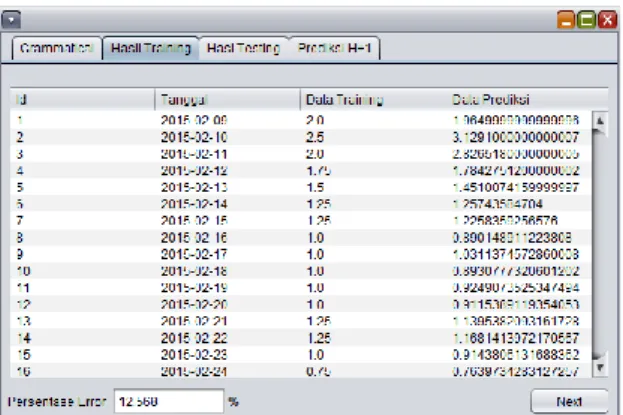
Task: Select date cell 2015-02-14
Action: [x=194, y=204]
